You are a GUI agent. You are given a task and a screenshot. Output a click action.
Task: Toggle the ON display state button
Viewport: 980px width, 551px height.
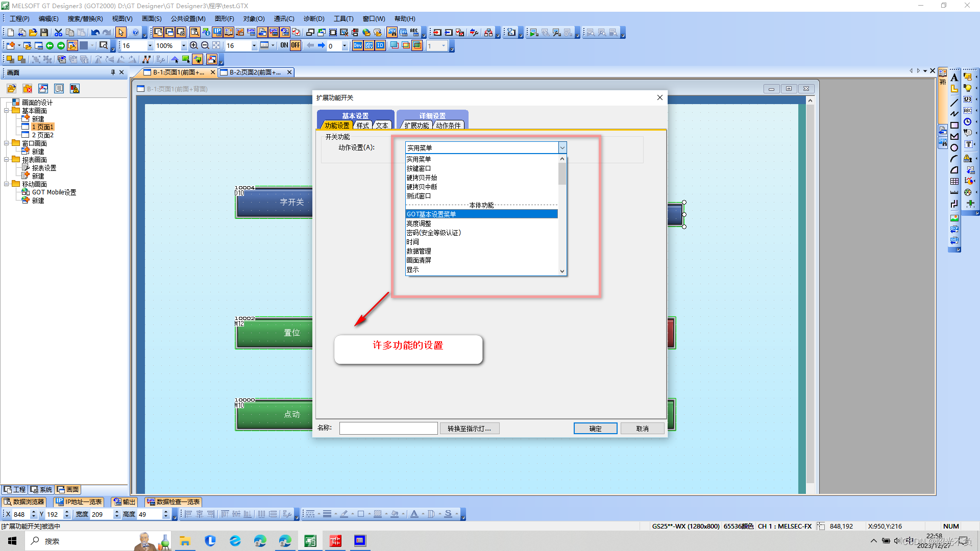284,45
